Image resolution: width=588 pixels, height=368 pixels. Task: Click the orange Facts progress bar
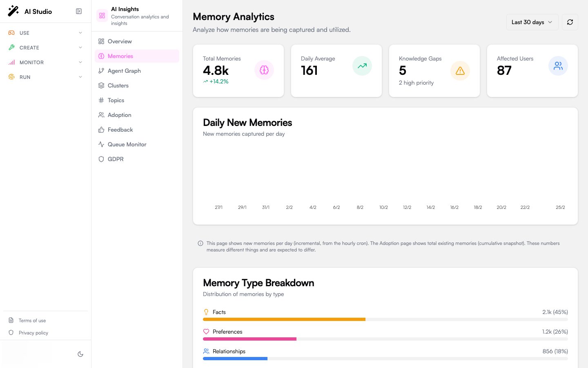click(284, 319)
